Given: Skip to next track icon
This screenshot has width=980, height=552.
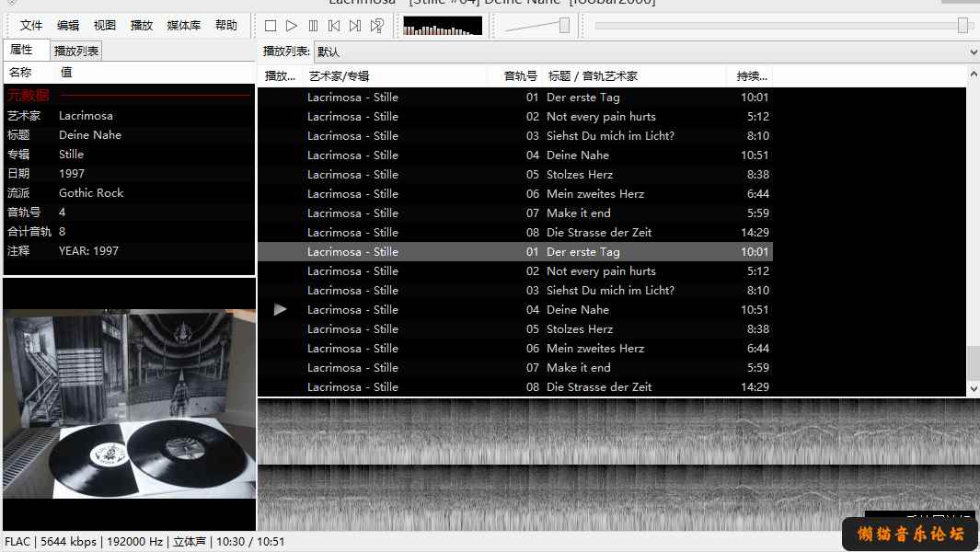Looking at the screenshot, I should pyautogui.click(x=355, y=26).
